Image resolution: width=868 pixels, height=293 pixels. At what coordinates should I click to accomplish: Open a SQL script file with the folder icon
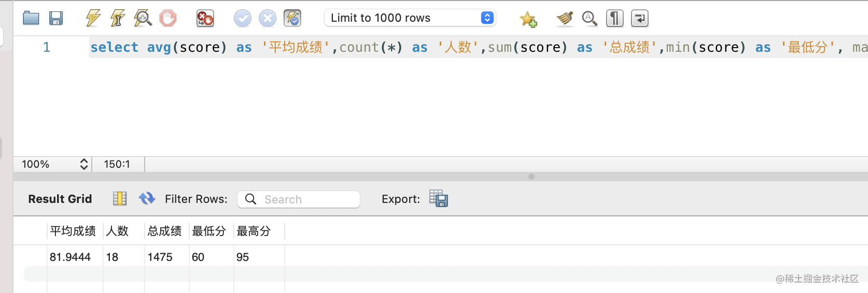click(31, 19)
